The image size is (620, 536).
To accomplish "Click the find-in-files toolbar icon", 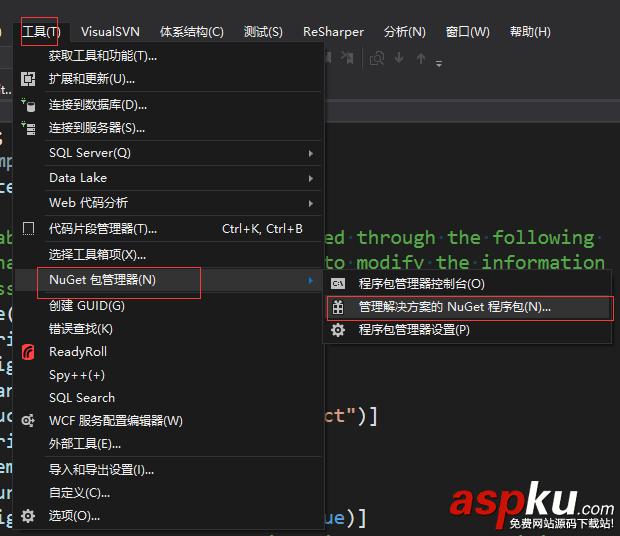I will tap(377, 59).
